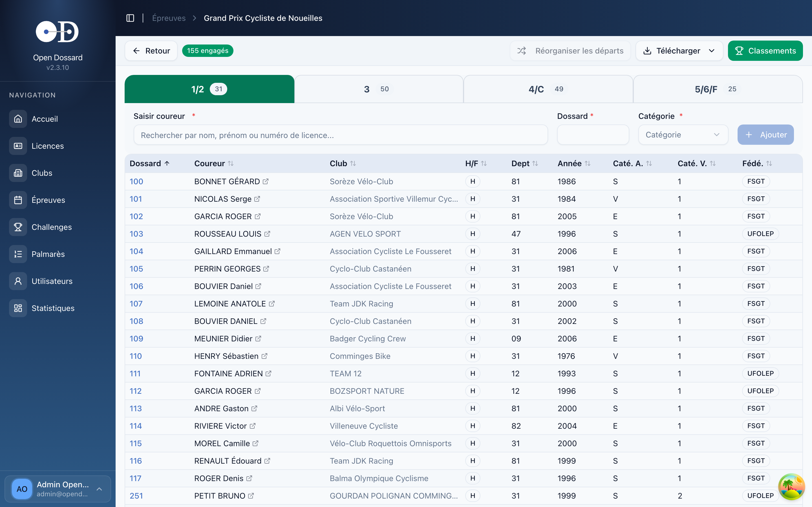Toggle the sidebar panel icon
This screenshot has width=812, height=507.
pyautogui.click(x=130, y=18)
